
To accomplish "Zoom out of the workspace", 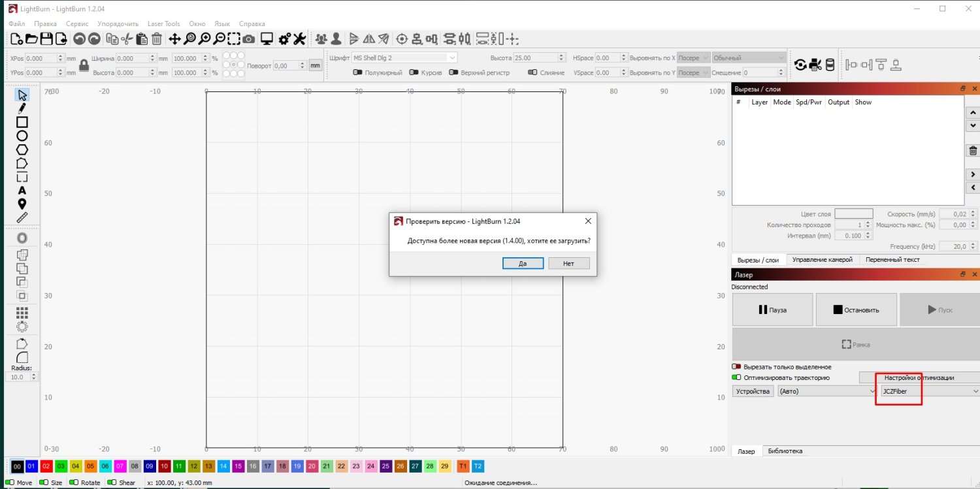I will pyautogui.click(x=220, y=39).
